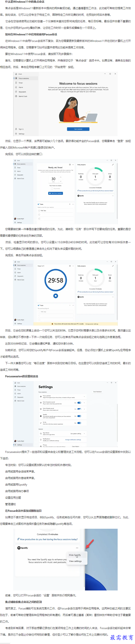Edit daily goal pencil in 'Ready, set, focus!' screenshot
Screen dimensions: 135x644
point(113,165)
